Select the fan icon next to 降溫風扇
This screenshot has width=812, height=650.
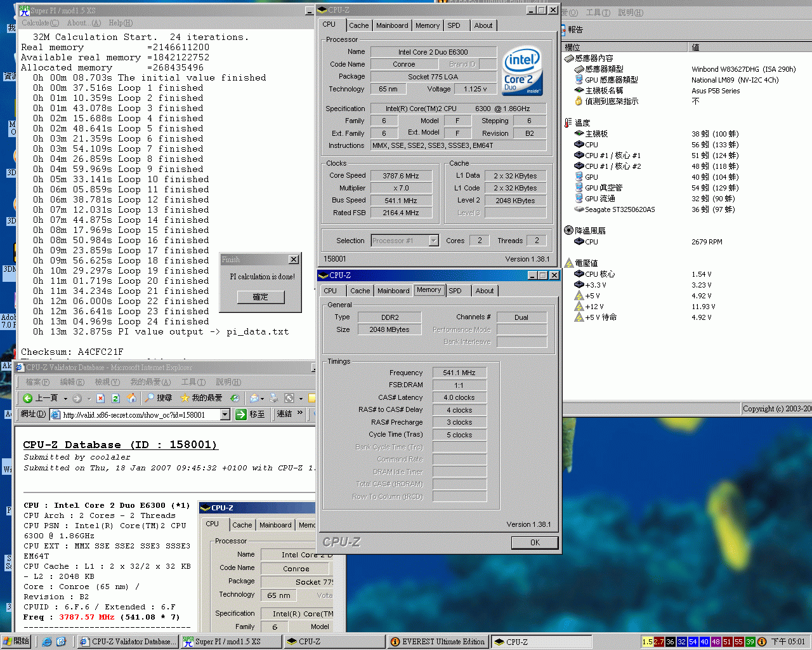(568, 230)
